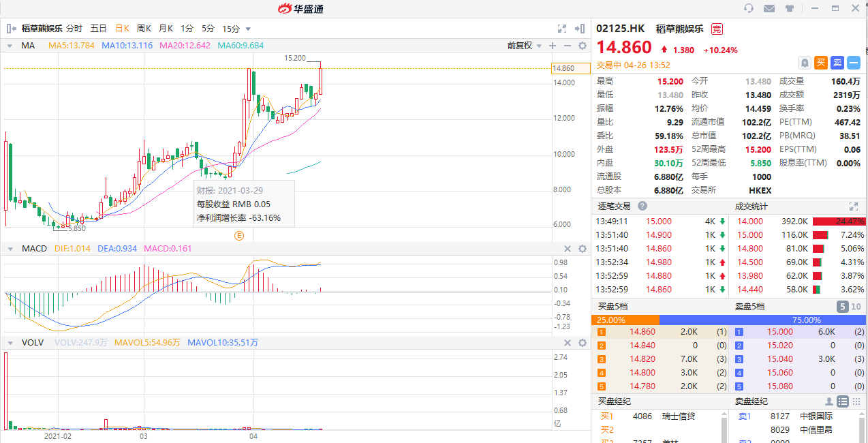868x443 pixels.
Task: Collapse the VOLV indicator triangle
Action: point(10,342)
